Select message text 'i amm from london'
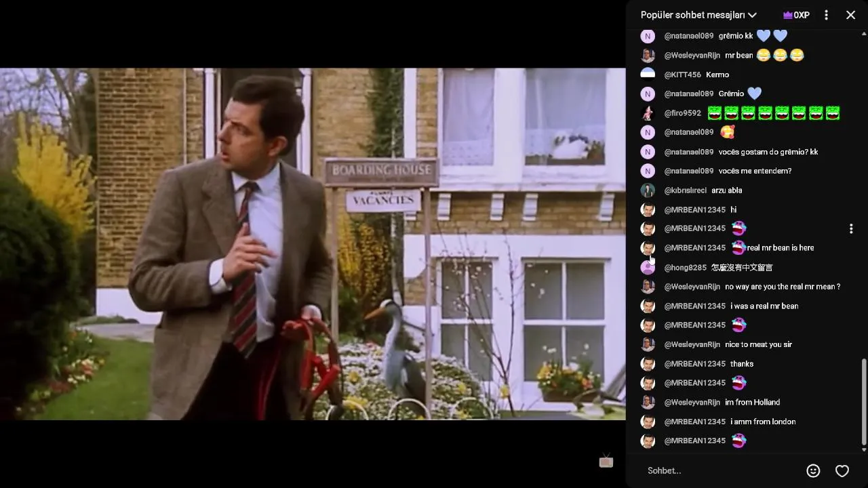The height and width of the screenshot is (488, 868). point(763,422)
